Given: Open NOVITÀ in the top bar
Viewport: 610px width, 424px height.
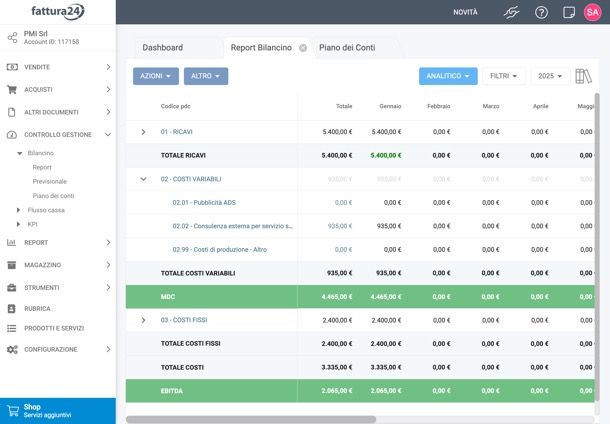Looking at the screenshot, I should pyautogui.click(x=465, y=12).
